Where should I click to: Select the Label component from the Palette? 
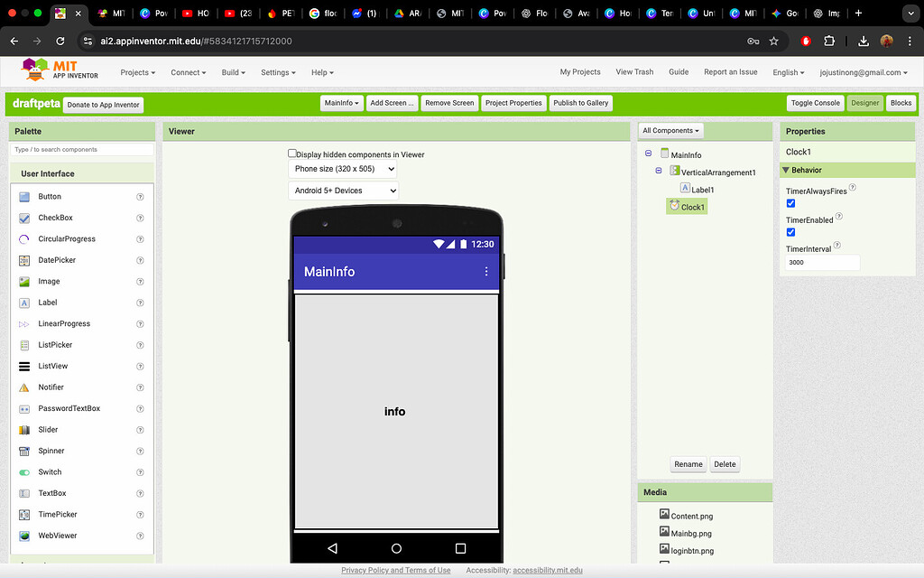click(46, 302)
